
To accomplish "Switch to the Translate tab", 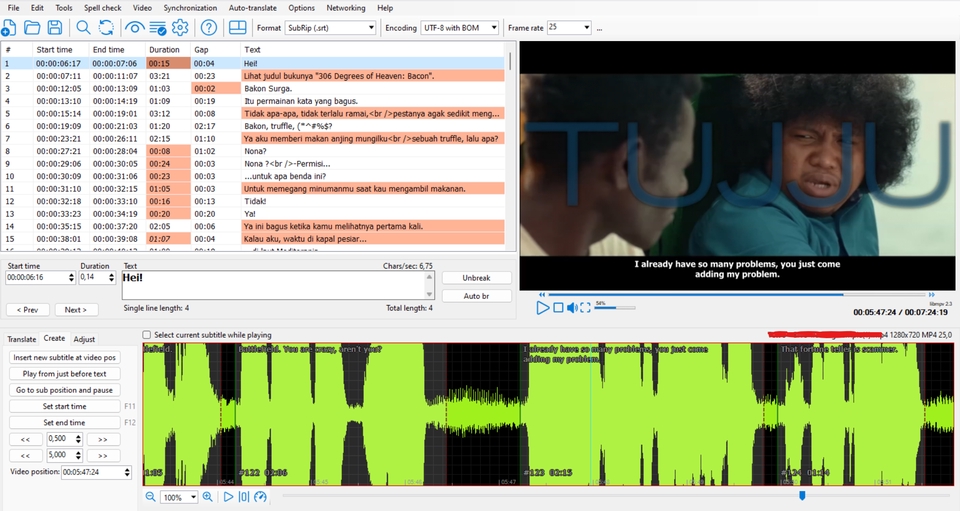I will (21, 339).
